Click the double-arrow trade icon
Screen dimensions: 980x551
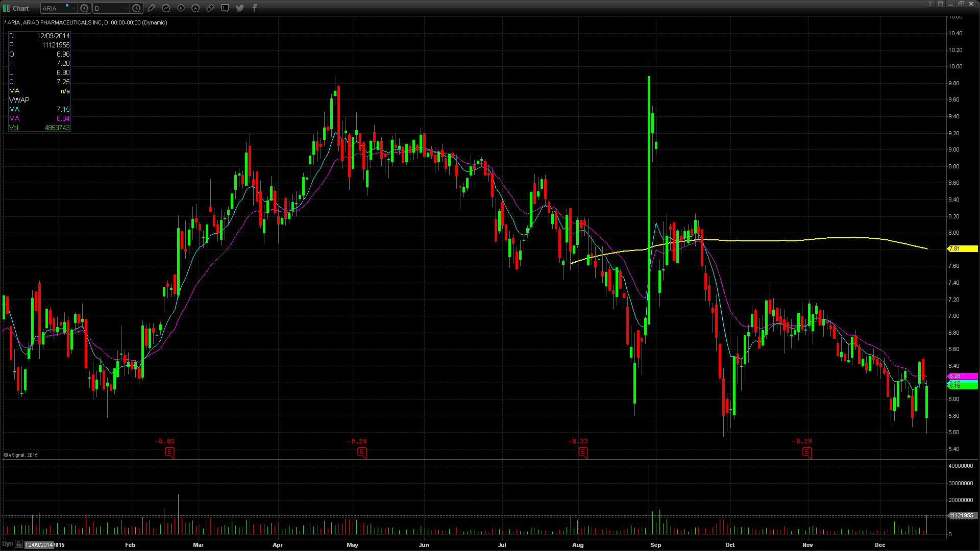pyautogui.click(x=210, y=8)
